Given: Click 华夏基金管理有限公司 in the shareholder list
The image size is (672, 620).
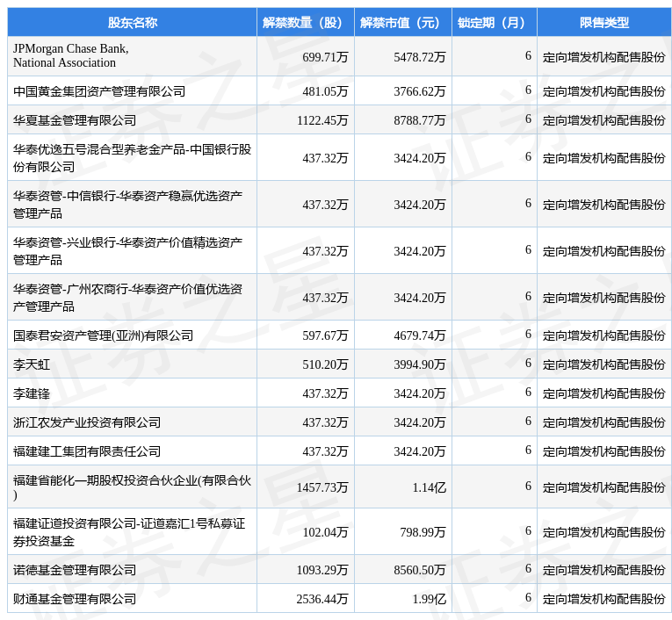Looking at the screenshot, I should click(x=75, y=120).
